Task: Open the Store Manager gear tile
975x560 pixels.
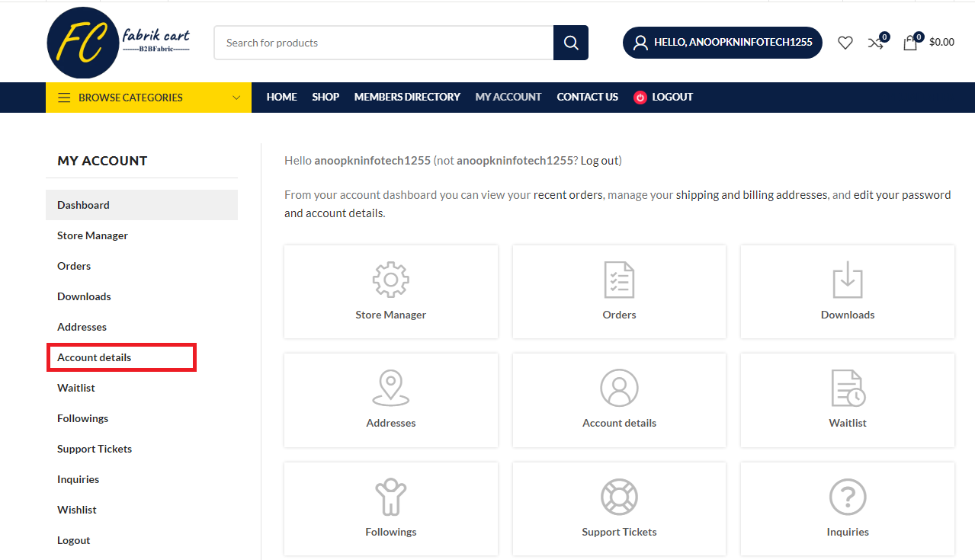Action: [x=391, y=292]
